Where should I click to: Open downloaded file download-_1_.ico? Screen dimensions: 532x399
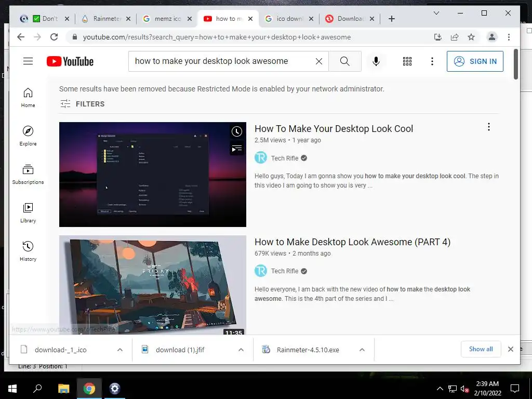click(60, 350)
